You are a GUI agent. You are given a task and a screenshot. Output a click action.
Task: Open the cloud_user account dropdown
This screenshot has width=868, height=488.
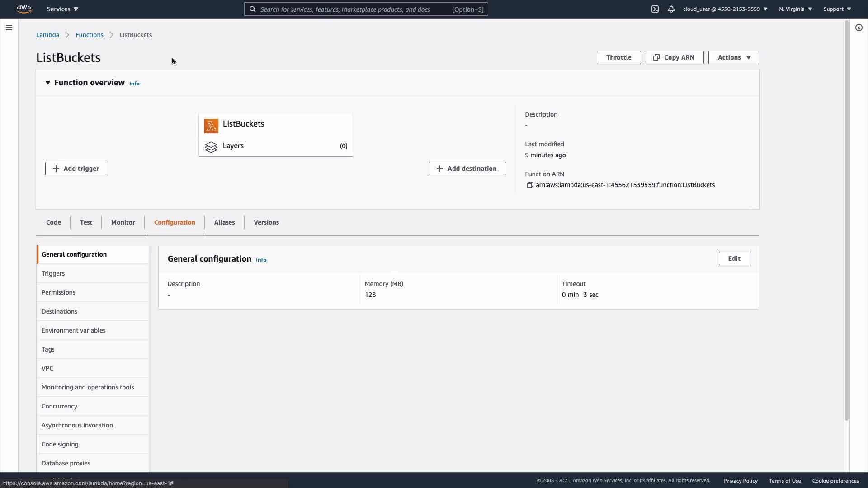pos(725,9)
